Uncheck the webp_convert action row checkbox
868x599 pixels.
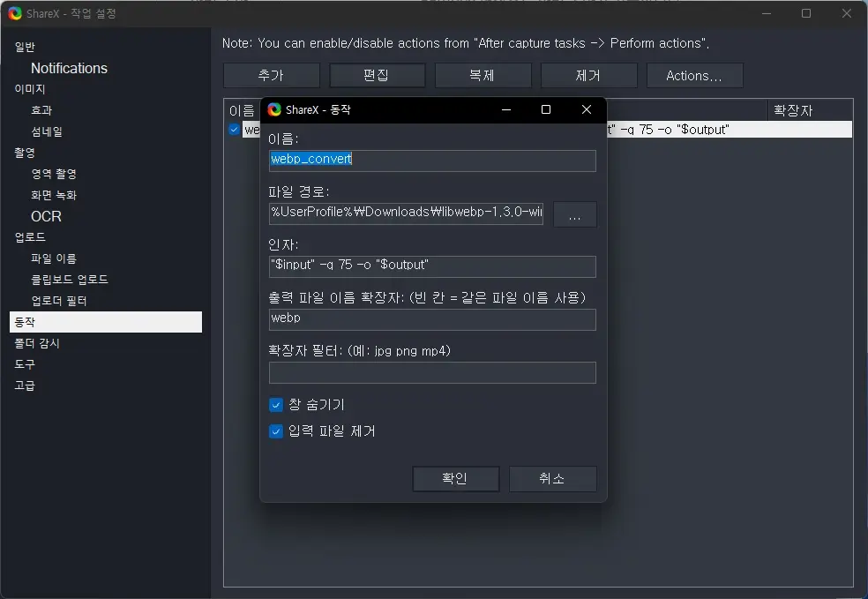pos(234,130)
